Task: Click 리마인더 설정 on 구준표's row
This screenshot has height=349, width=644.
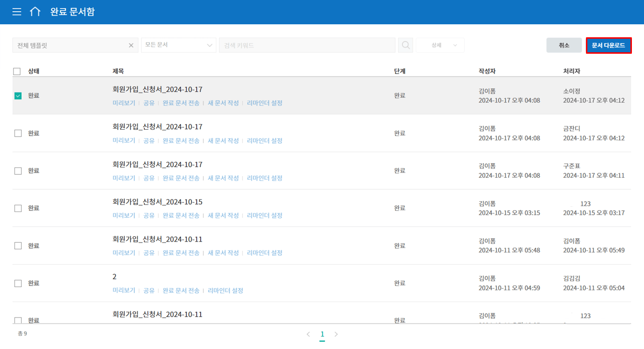Action: [x=265, y=178]
